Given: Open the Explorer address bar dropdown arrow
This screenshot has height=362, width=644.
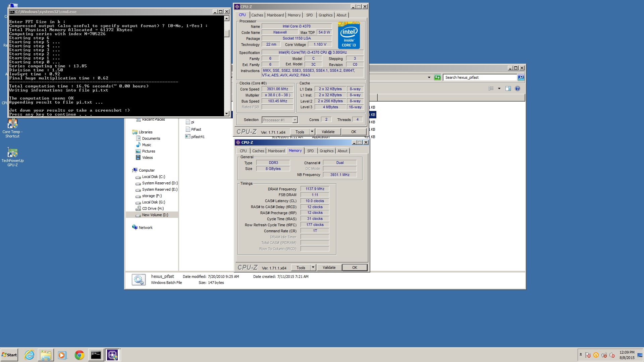Looking at the screenshot, I should [x=429, y=77].
